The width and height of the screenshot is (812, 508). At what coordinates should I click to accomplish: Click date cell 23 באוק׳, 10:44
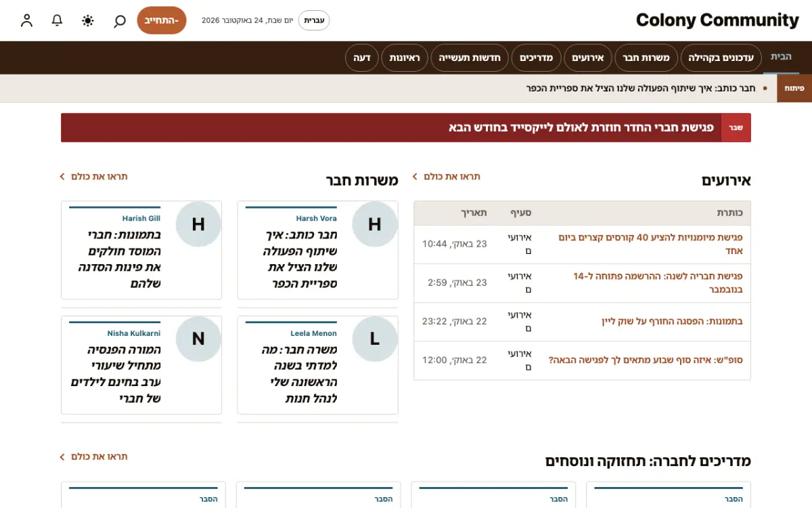point(455,243)
